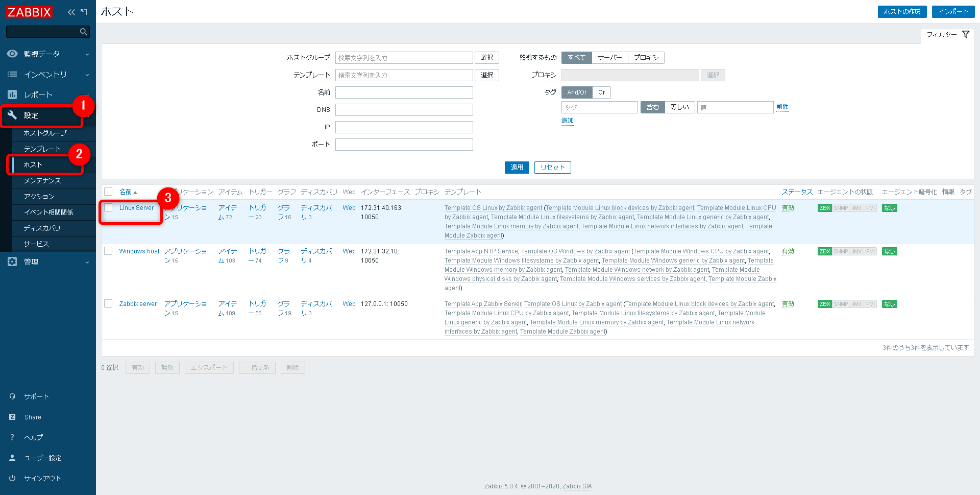The height and width of the screenshot is (495, 980).
Task: Focus the 名前 filter input field
Action: click(404, 92)
